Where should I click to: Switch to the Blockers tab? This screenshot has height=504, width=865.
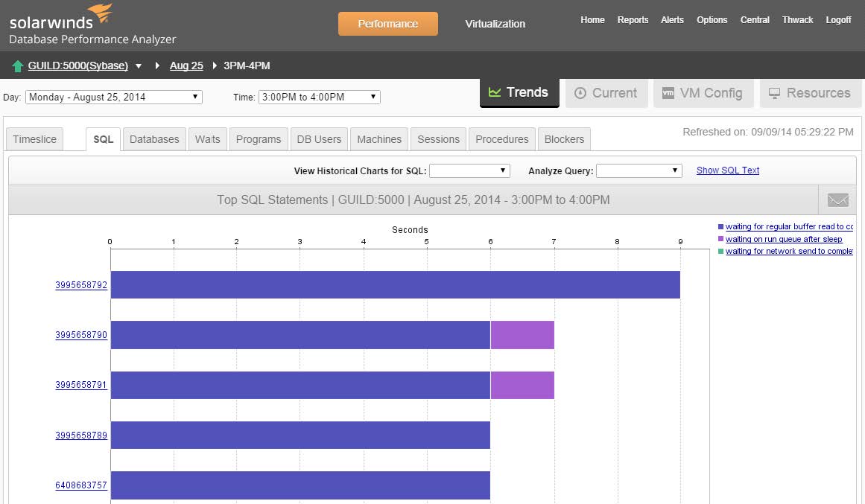coord(564,139)
